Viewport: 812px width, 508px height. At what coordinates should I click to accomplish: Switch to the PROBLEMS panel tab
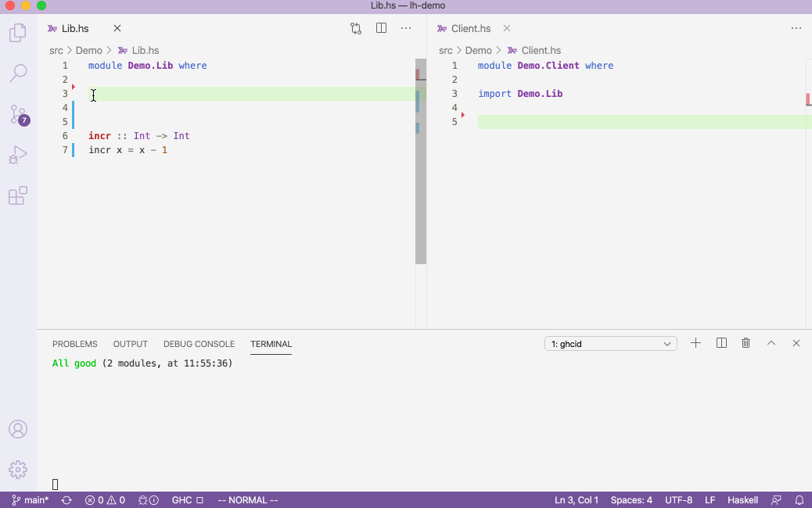click(74, 344)
